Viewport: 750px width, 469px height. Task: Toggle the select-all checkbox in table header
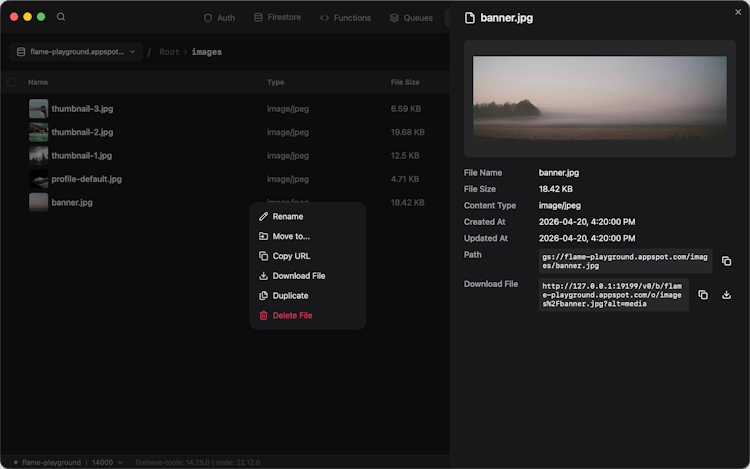(12, 82)
